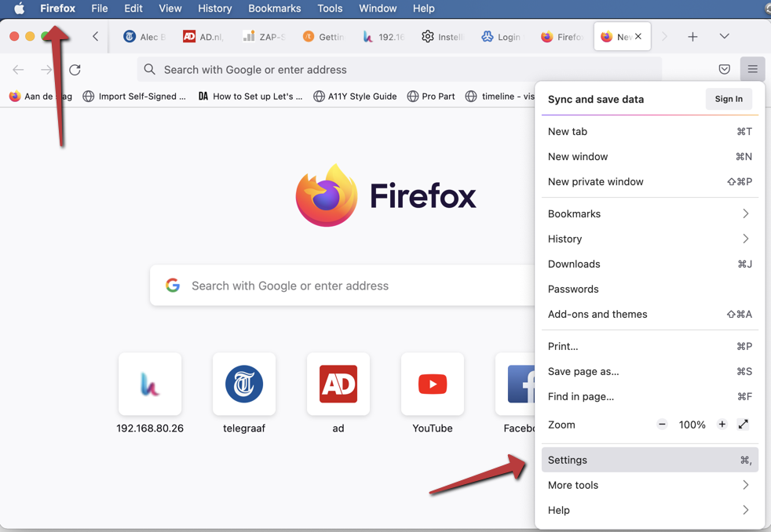The width and height of the screenshot is (771, 532).
Task: Increase zoom with the plus button
Action: pyautogui.click(x=722, y=424)
